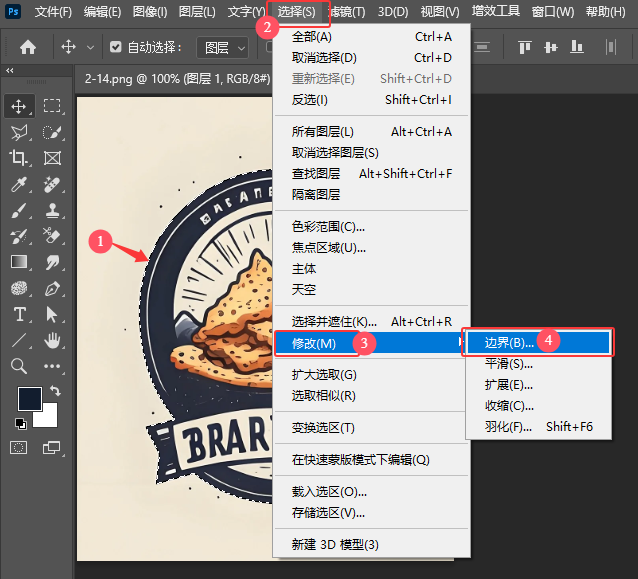Screen dimensions: 638x579
Task: Click the align top edges icon
Action: pos(524,47)
